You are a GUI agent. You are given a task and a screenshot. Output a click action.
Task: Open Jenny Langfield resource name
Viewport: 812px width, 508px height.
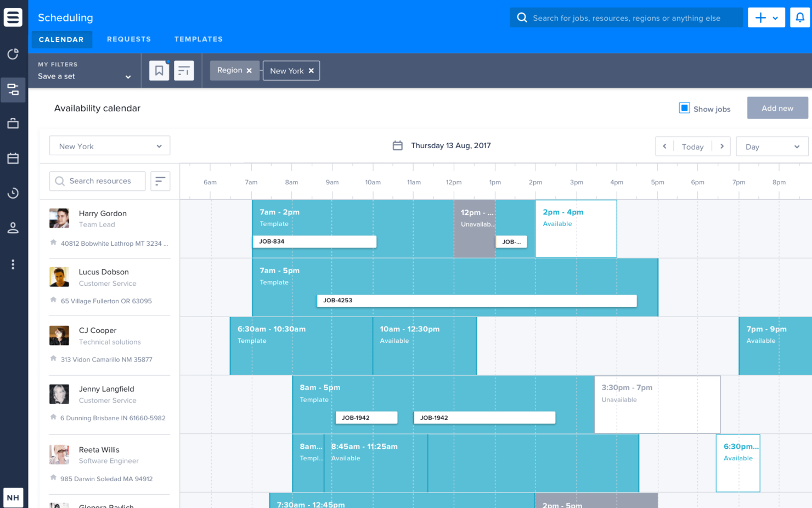point(106,389)
